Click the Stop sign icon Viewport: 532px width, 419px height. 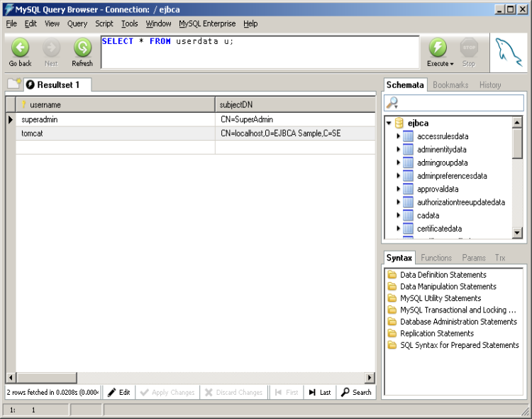click(x=469, y=48)
